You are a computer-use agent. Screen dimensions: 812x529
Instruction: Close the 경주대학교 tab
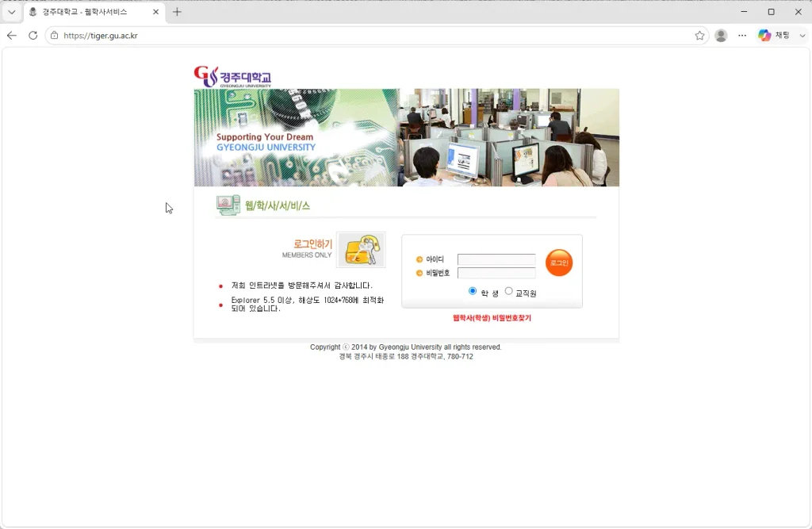[x=156, y=12]
